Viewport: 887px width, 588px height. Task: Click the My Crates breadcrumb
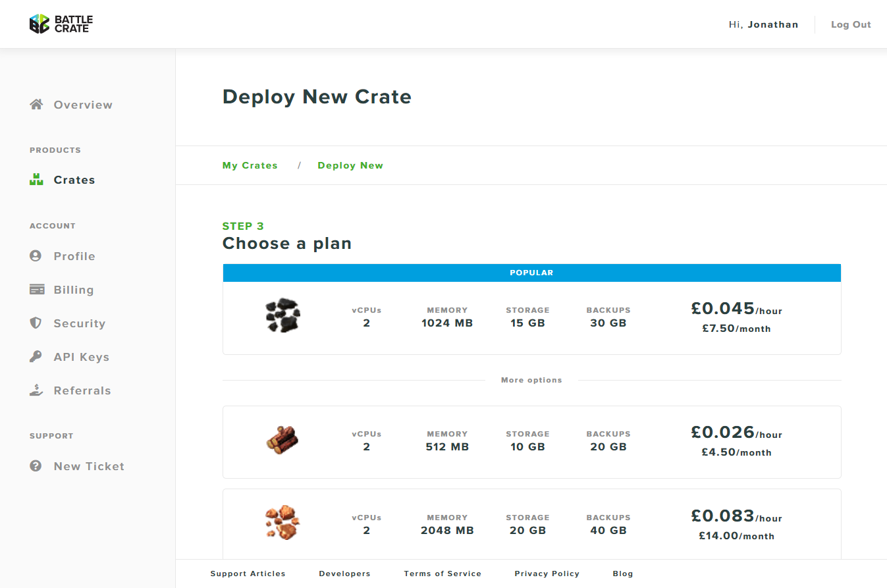[250, 165]
